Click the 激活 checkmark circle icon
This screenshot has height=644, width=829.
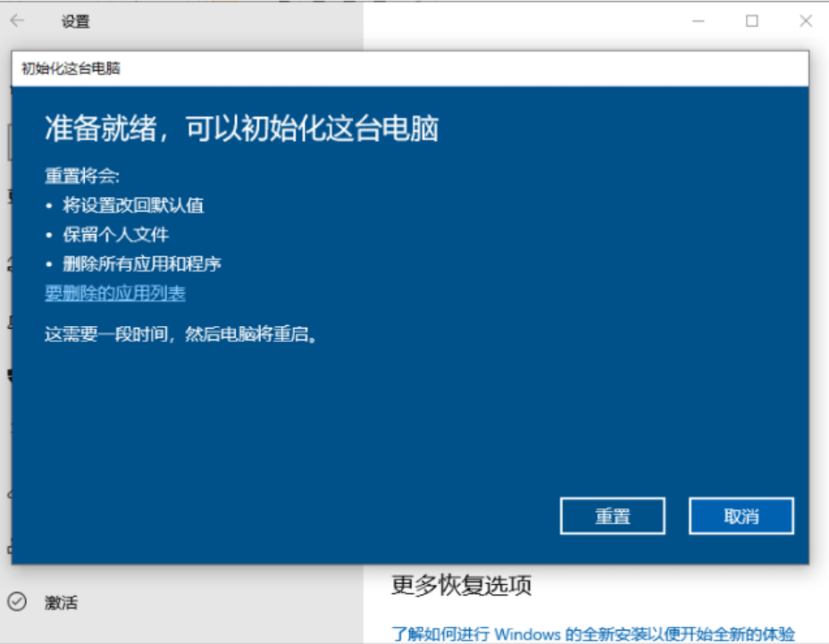[x=17, y=602]
